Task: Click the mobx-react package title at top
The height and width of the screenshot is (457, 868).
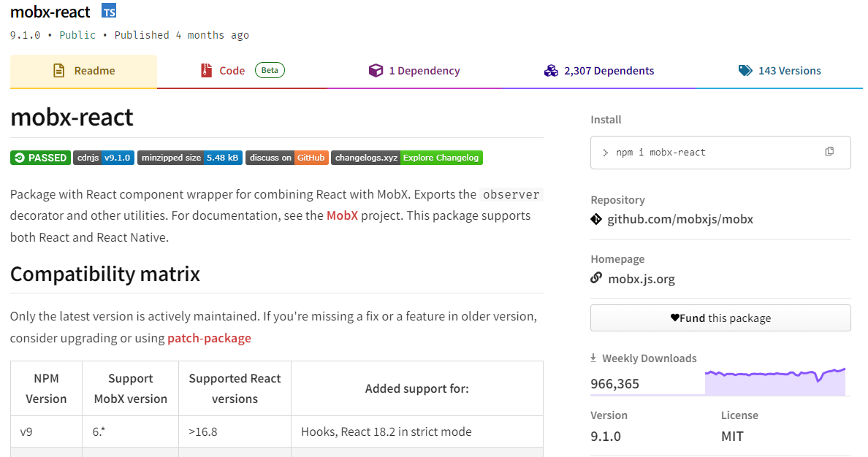Action: [50, 12]
